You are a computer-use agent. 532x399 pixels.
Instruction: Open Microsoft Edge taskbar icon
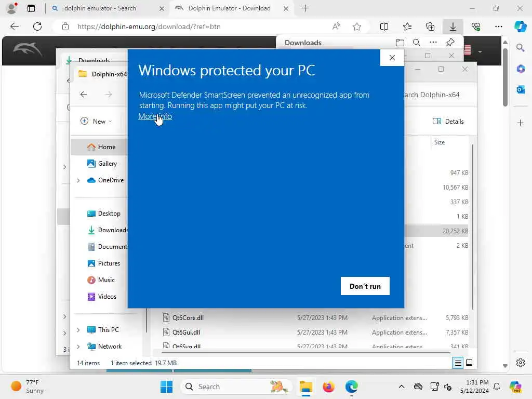tap(352, 387)
